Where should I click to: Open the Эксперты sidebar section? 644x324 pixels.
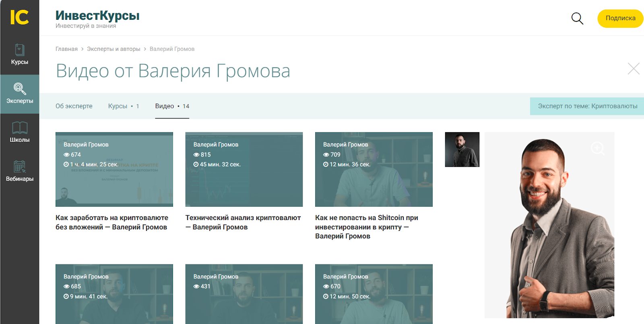coord(19,93)
